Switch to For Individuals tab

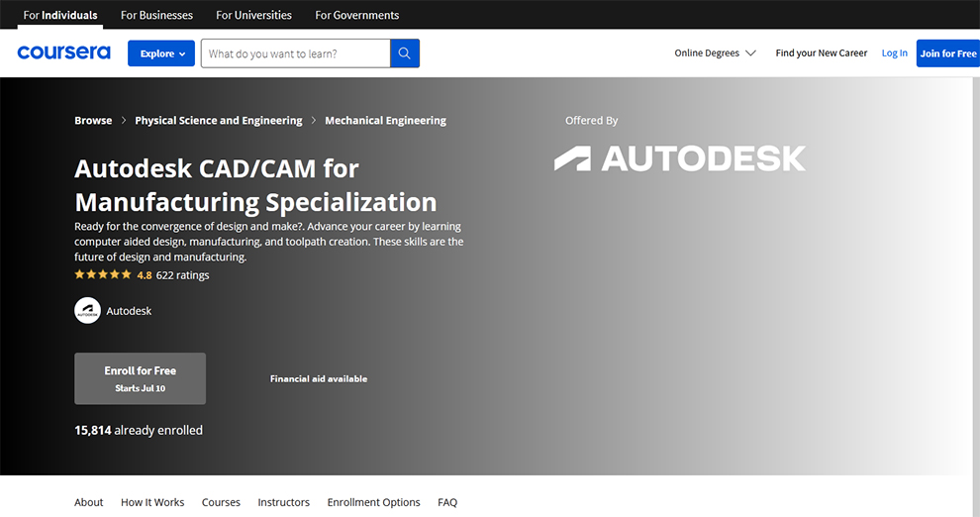coord(60,15)
